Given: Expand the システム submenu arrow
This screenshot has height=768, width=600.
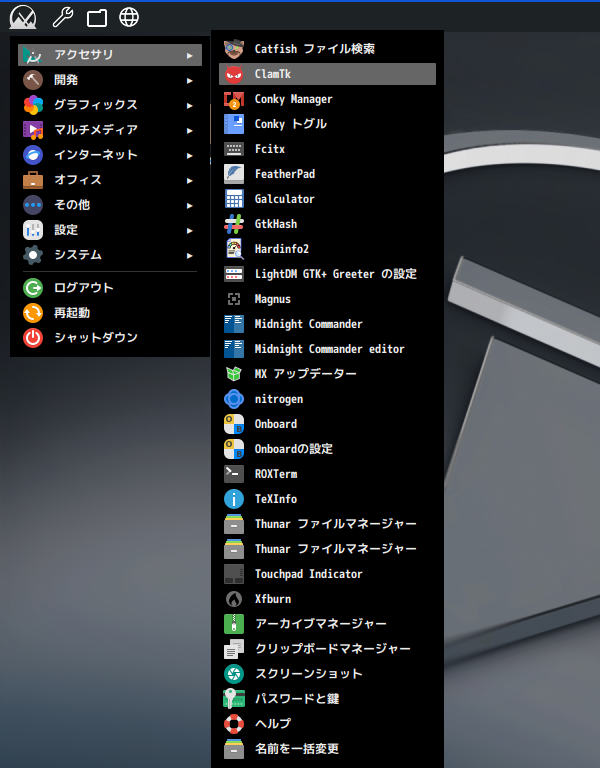Looking at the screenshot, I should [x=190, y=256].
